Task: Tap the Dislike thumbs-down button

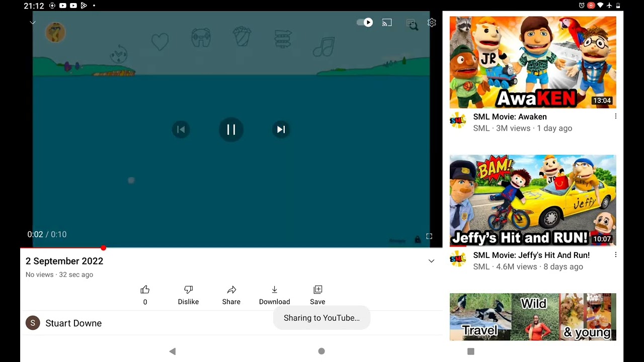Action: coord(188,295)
